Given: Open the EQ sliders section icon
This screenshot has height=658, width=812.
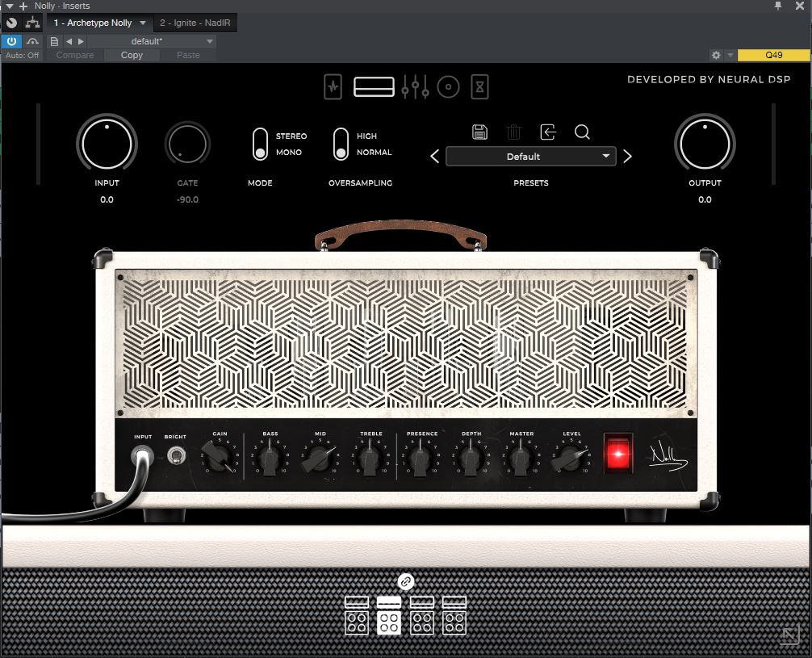Looking at the screenshot, I should [x=416, y=86].
